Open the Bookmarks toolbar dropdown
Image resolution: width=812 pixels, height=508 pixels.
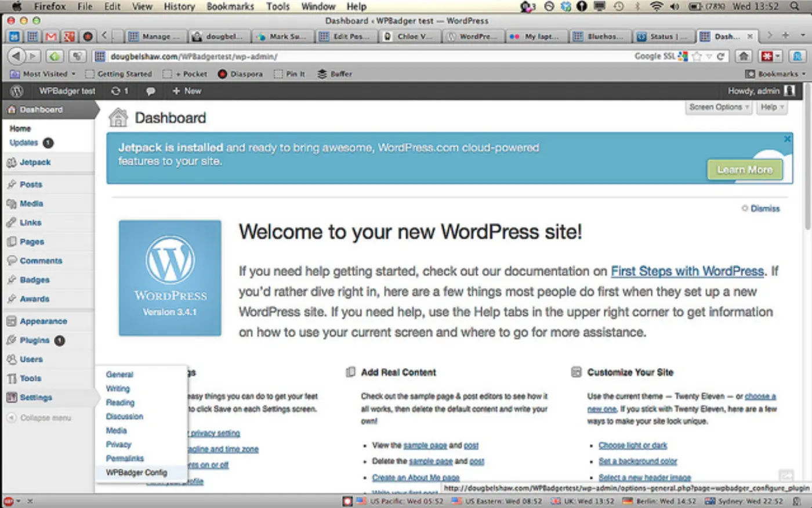pyautogui.click(x=775, y=74)
